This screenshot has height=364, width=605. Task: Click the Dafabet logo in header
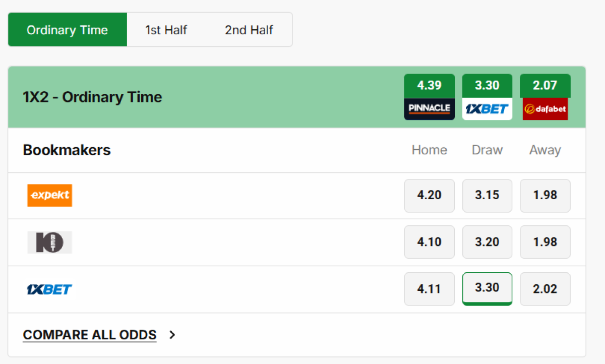tap(545, 108)
